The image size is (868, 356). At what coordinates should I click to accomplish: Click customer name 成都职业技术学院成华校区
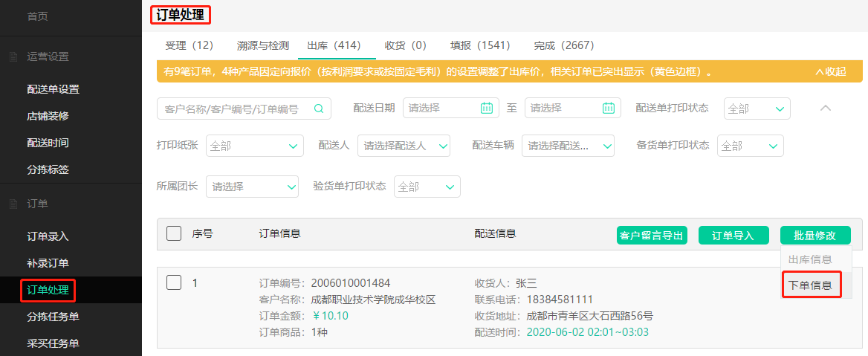coord(374,300)
